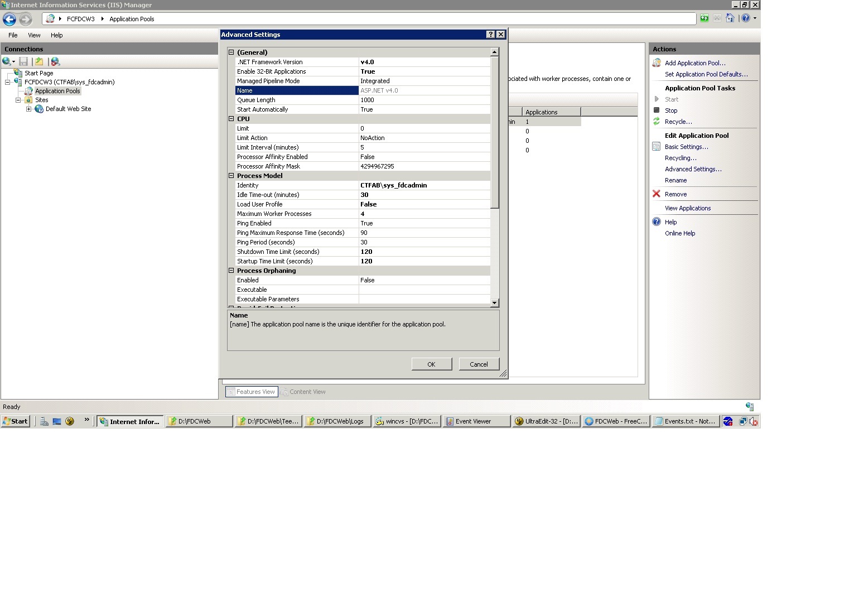Click the settings list scrollbar thumb
The height and width of the screenshot is (616, 859).
(x=495, y=132)
